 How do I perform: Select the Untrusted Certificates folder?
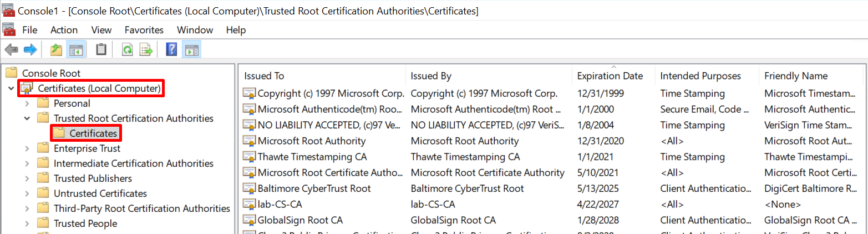click(100, 193)
